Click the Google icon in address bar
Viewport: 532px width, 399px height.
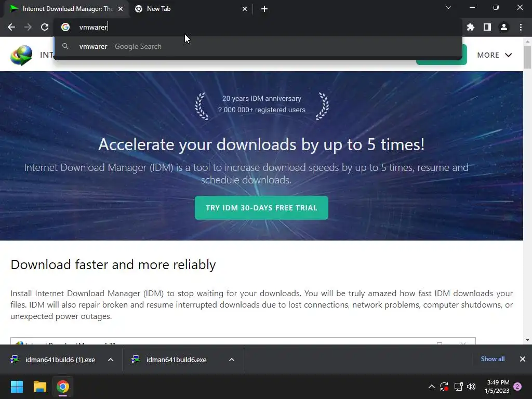point(65,27)
